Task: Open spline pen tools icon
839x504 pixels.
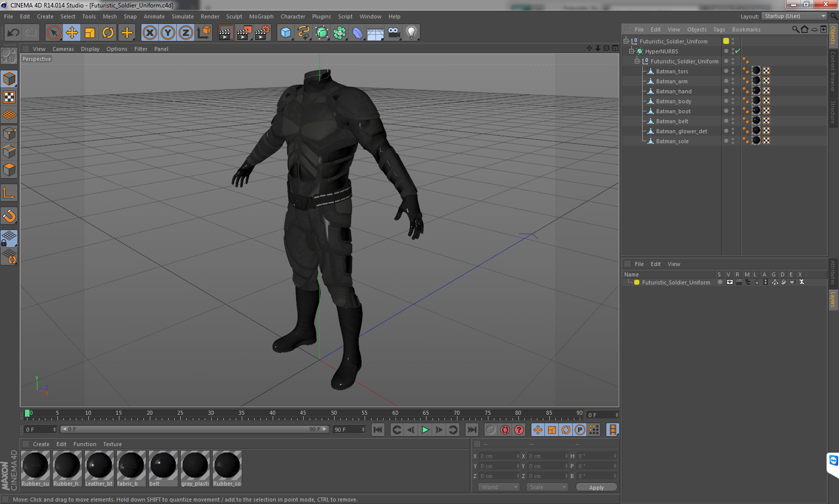Action: [304, 33]
